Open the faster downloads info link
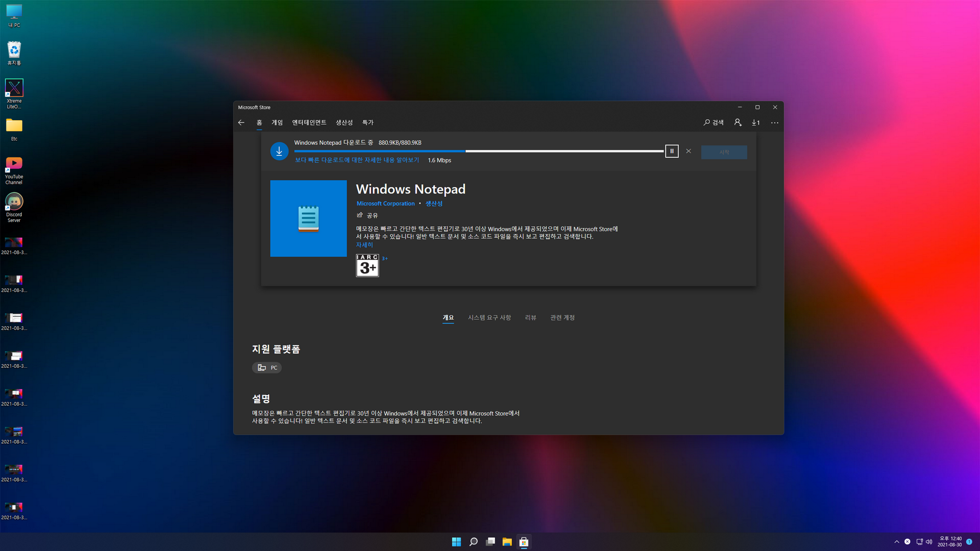Image resolution: width=980 pixels, height=551 pixels. (357, 160)
